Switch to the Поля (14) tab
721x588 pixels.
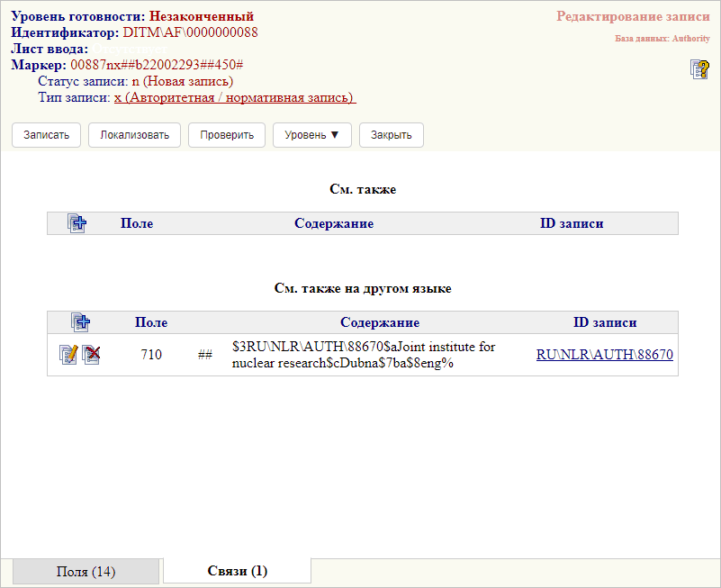click(x=86, y=572)
